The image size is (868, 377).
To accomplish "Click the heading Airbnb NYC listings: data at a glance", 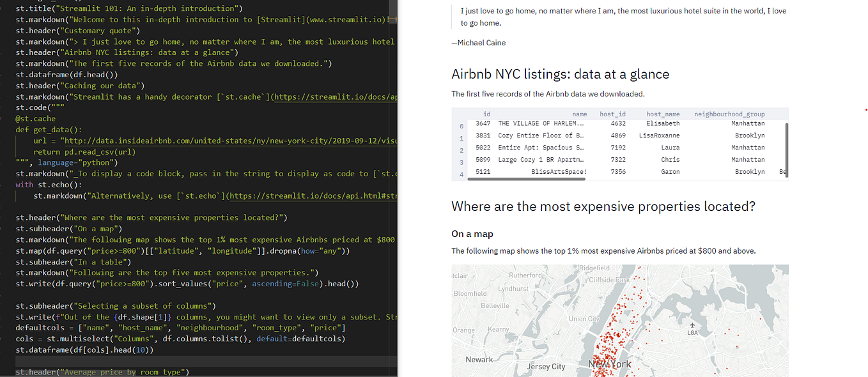I will point(561,73).
